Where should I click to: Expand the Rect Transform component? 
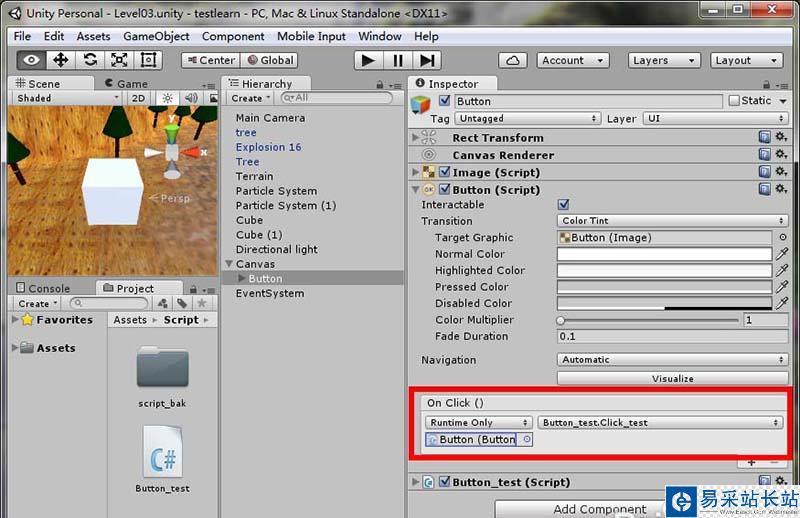[x=415, y=137]
